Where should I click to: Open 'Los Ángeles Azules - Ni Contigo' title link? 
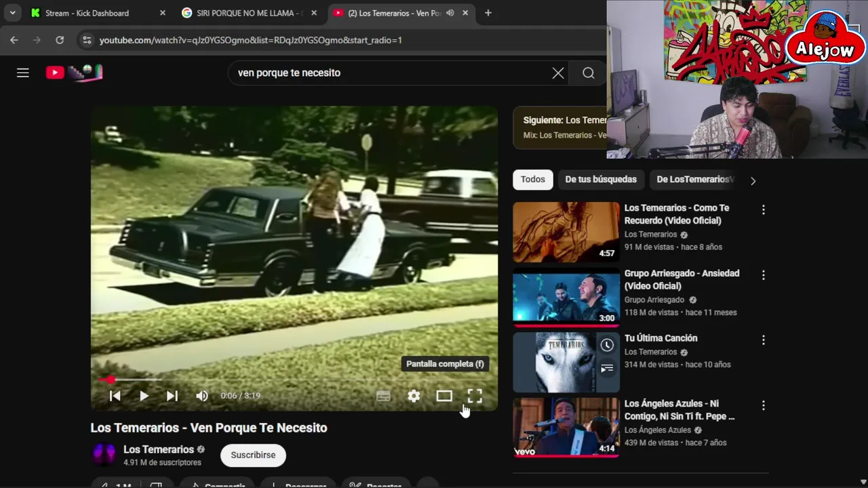[x=679, y=410]
